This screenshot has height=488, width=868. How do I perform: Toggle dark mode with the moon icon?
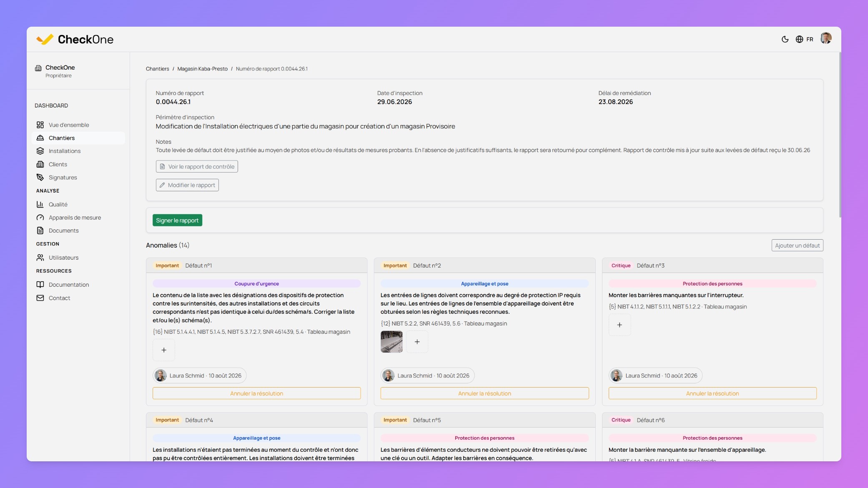point(785,39)
